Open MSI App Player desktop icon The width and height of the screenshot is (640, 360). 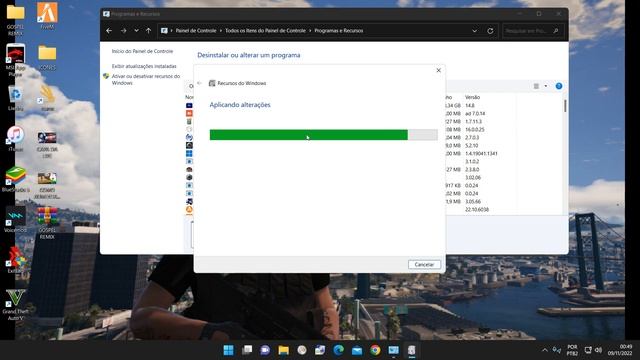coord(16,60)
